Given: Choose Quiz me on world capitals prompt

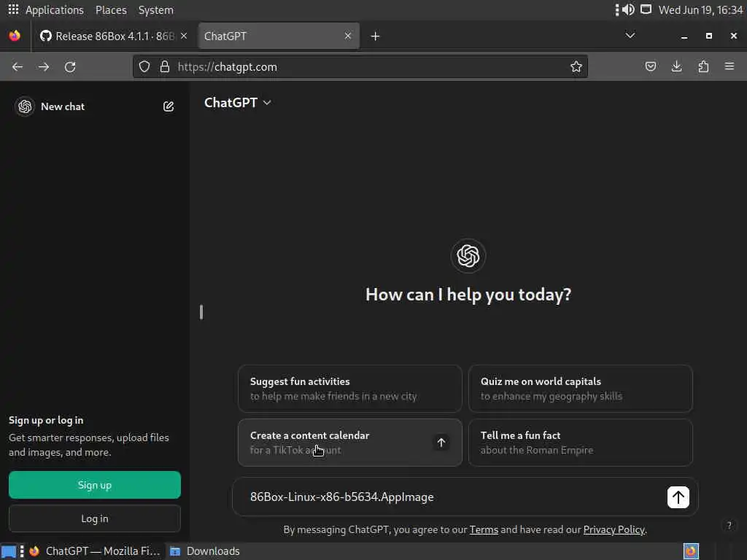Looking at the screenshot, I should (x=580, y=389).
